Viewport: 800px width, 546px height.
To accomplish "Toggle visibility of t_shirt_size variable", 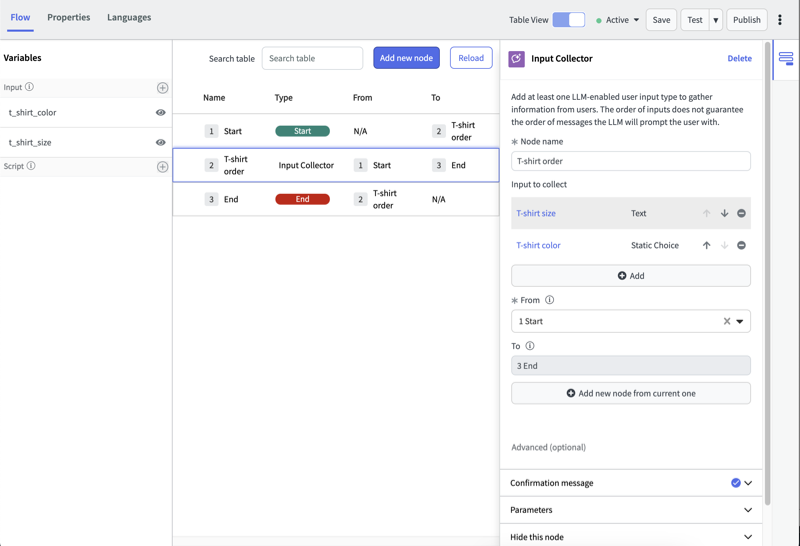I will tap(161, 142).
